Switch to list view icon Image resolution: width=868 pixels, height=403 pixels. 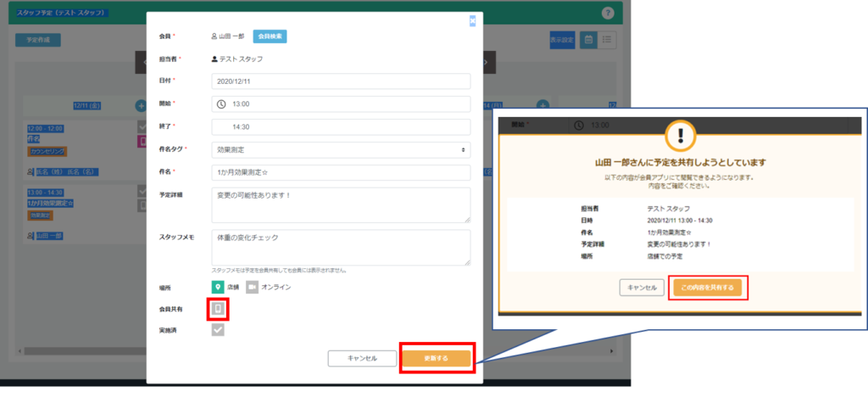[608, 40]
